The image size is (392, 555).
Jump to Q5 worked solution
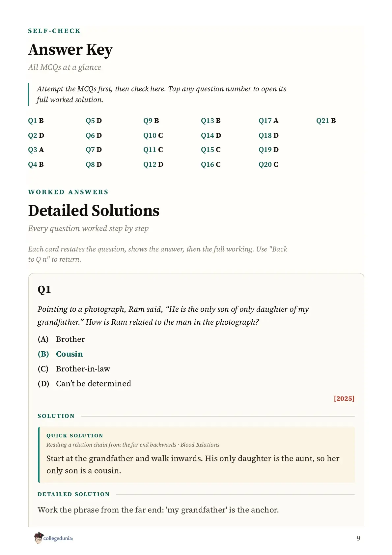tap(94, 121)
